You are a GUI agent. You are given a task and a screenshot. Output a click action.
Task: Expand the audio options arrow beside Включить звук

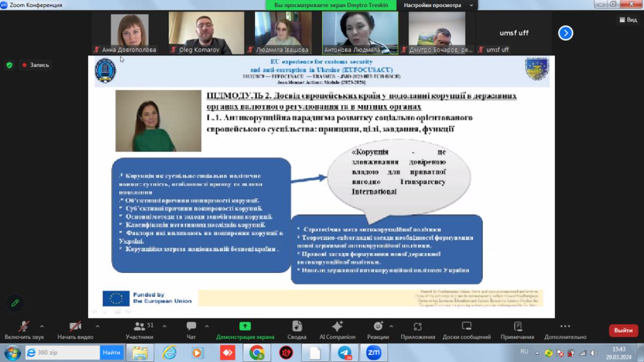[42, 325]
